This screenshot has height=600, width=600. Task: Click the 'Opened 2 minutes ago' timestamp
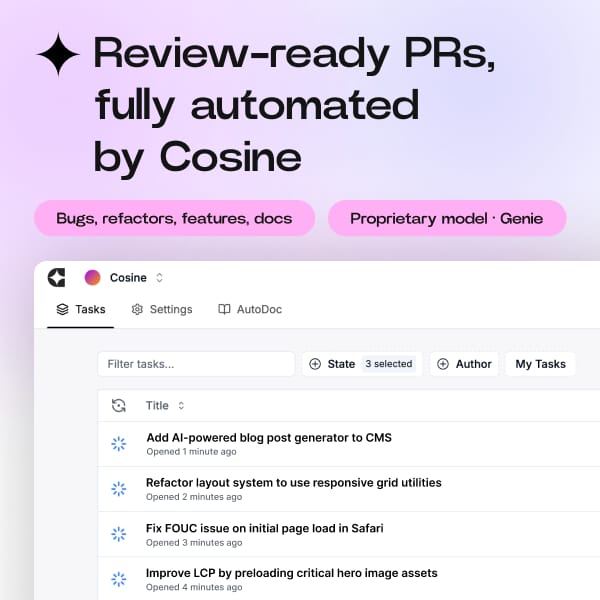tap(194, 497)
